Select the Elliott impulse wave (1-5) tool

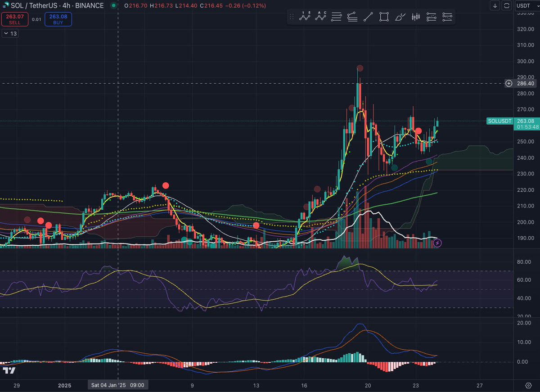pos(305,17)
